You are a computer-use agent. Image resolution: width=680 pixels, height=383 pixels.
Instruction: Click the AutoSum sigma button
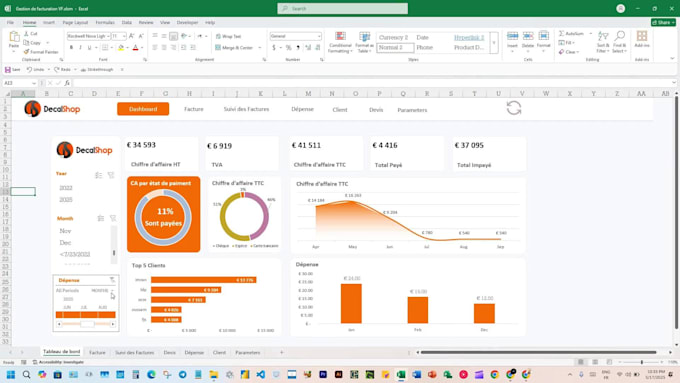click(x=572, y=33)
